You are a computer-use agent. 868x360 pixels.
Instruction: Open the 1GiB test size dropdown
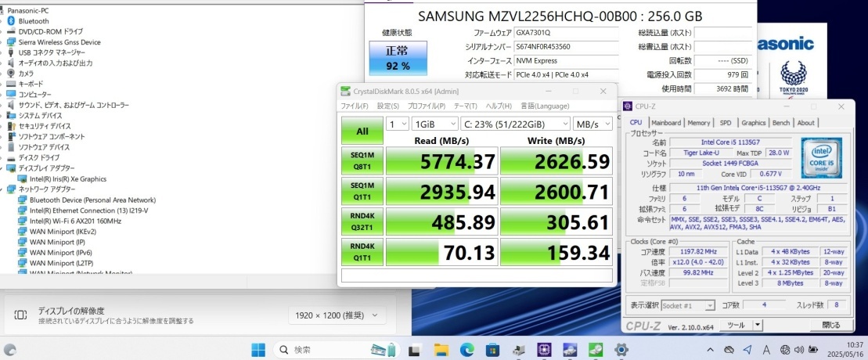435,124
